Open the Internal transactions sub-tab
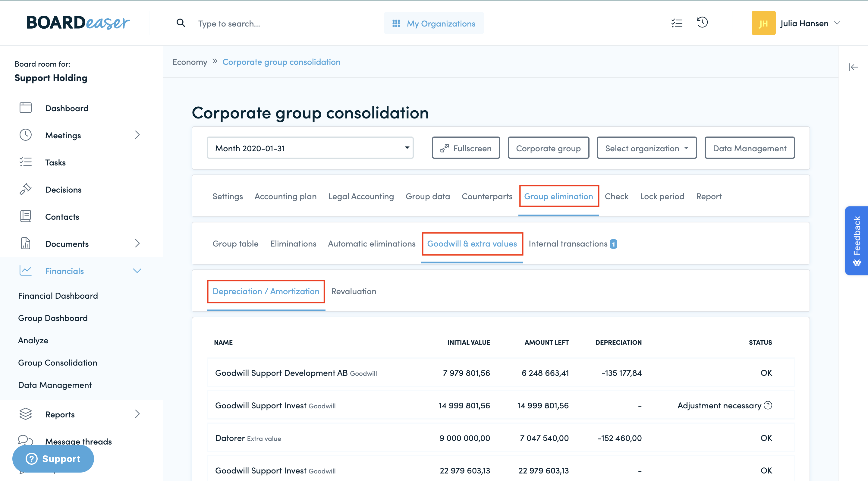The width and height of the screenshot is (868, 481). [x=568, y=244]
